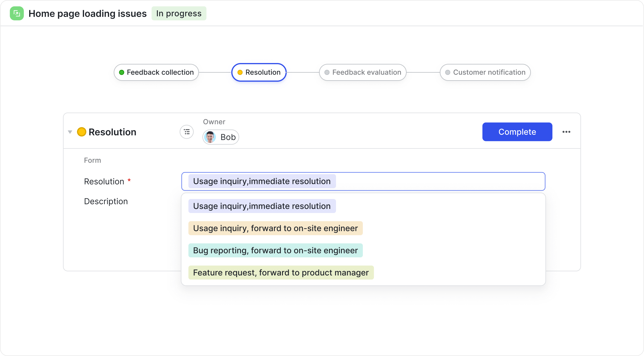Pick Feature request, forward to product manager
Screen dimensions: 644x356
click(281, 273)
